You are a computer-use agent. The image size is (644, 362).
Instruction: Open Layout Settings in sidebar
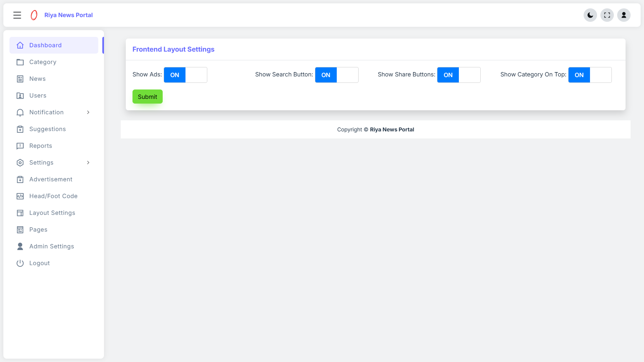[52, 213]
